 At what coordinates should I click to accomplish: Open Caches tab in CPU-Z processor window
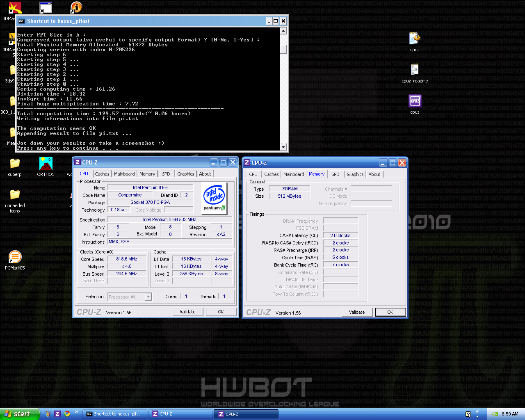tap(102, 174)
